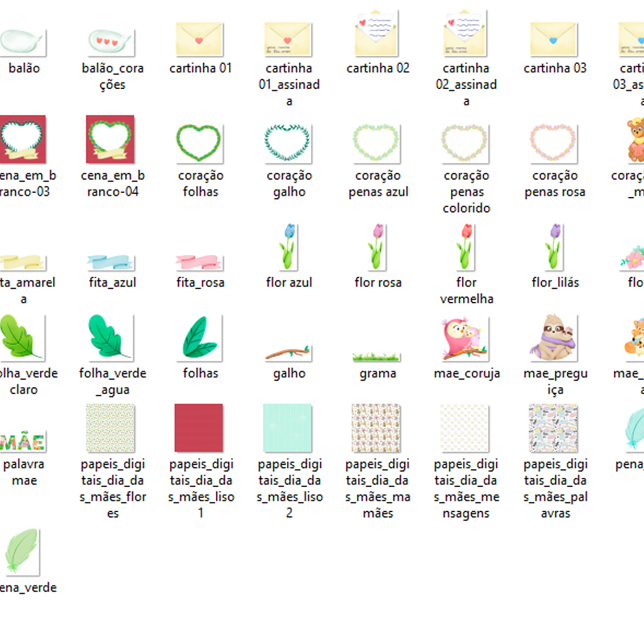
Task: Select the fita_rosa ribbon image
Action: coord(200,263)
